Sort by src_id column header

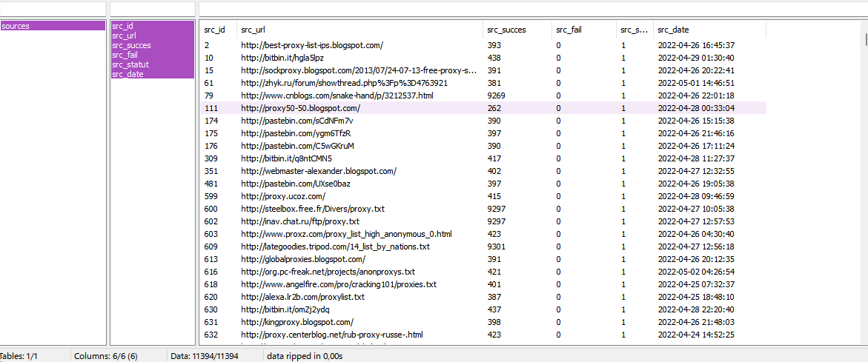(x=218, y=30)
